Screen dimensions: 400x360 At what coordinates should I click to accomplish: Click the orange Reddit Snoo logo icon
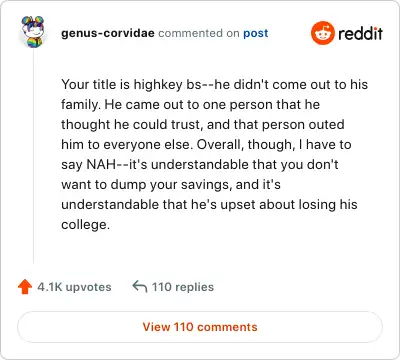(x=322, y=33)
